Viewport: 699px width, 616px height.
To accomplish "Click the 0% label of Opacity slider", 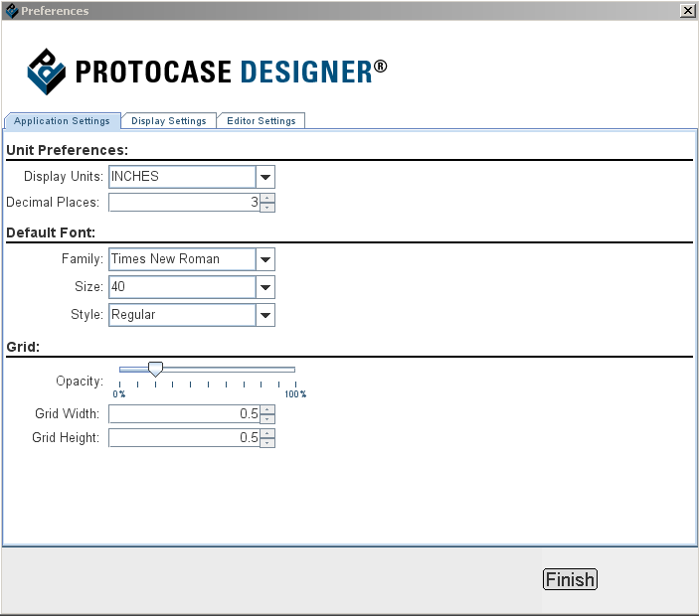I will tap(119, 394).
